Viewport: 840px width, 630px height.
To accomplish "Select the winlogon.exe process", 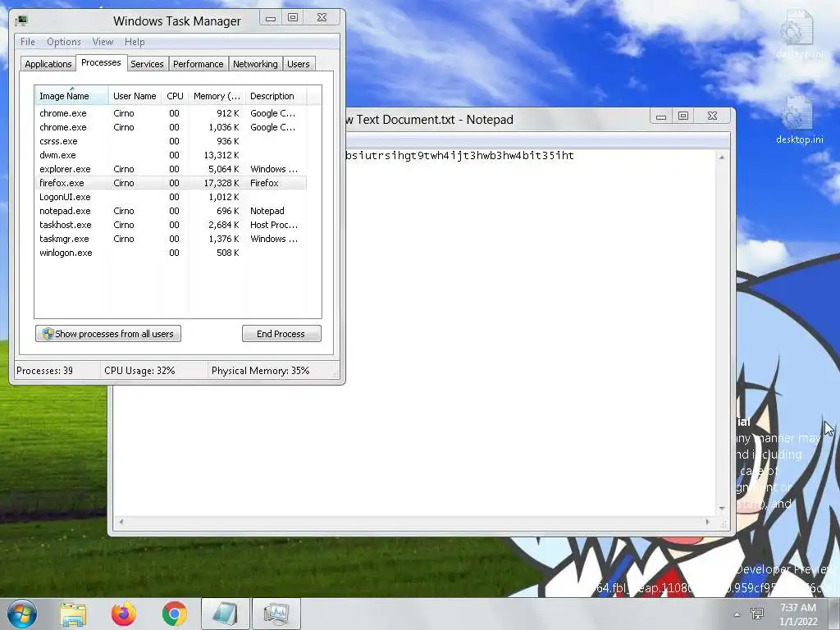I will click(x=171, y=253).
